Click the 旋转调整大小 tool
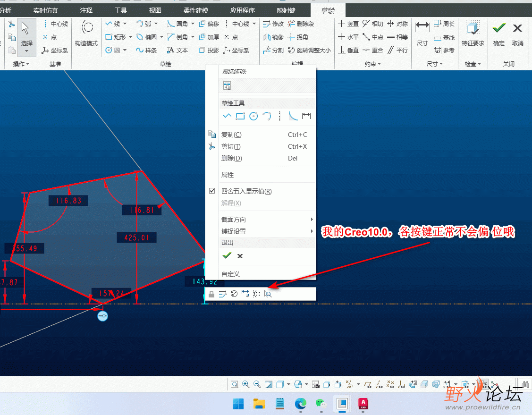The image size is (532, 415). [310, 50]
